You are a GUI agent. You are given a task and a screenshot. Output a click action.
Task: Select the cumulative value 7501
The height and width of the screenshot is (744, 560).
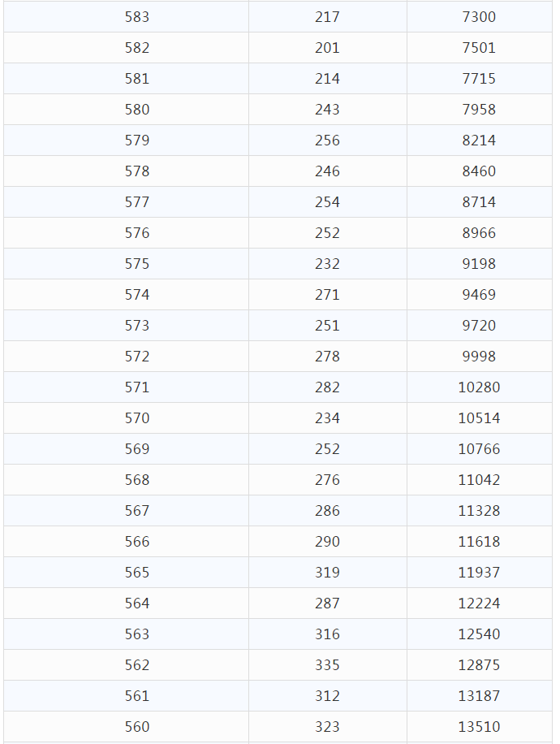479,48
